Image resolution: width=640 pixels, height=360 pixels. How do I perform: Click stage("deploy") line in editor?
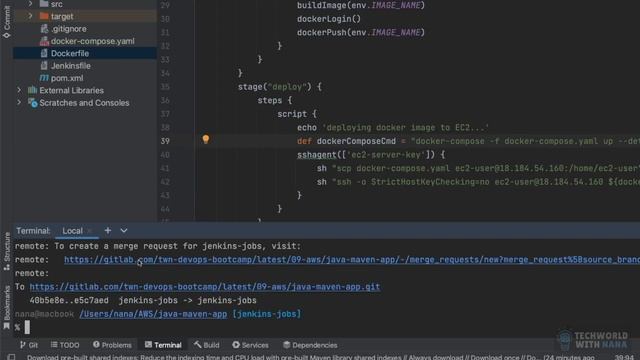pyautogui.click(x=280, y=87)
